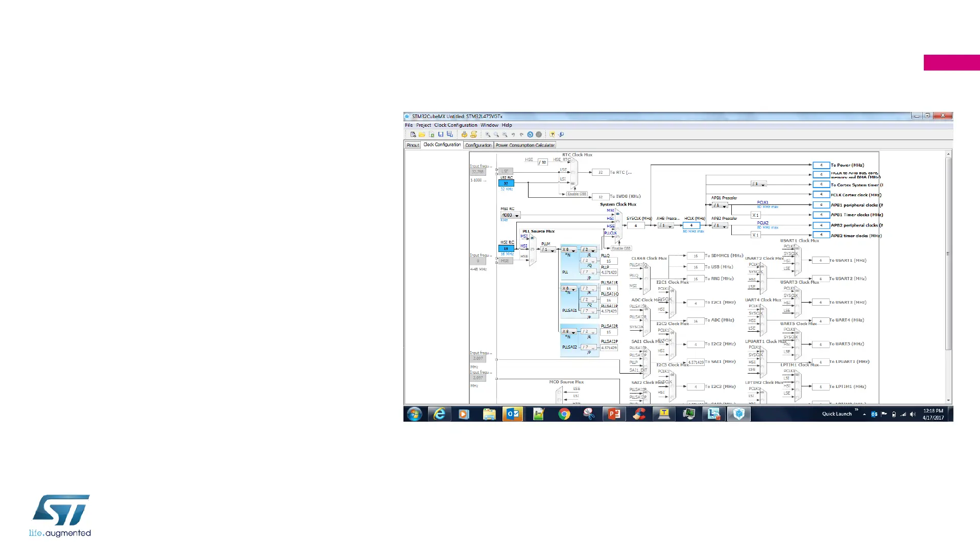Open the AHB Prescaler dropdown

[x=665, y=225]
